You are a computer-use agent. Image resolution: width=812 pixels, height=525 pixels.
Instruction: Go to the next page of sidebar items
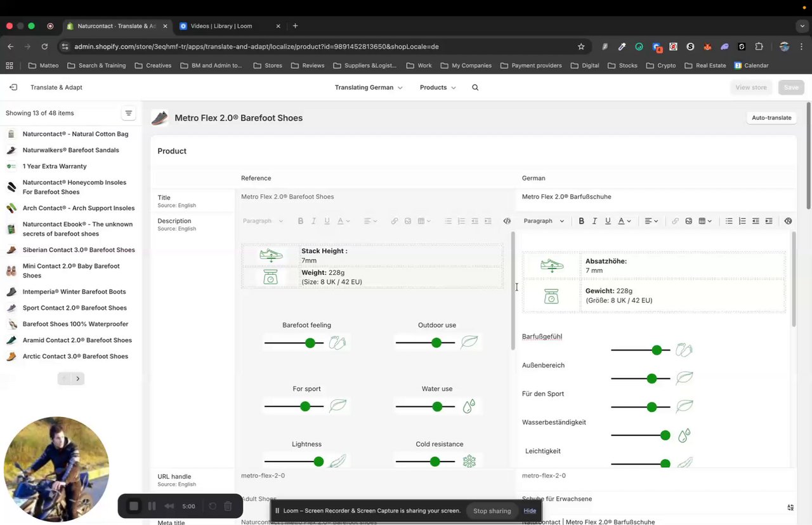pyautogui.click(x=78, y=379)
